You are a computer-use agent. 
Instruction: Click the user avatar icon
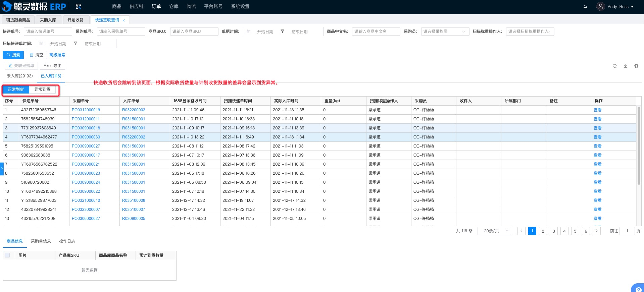pos(600,6)
